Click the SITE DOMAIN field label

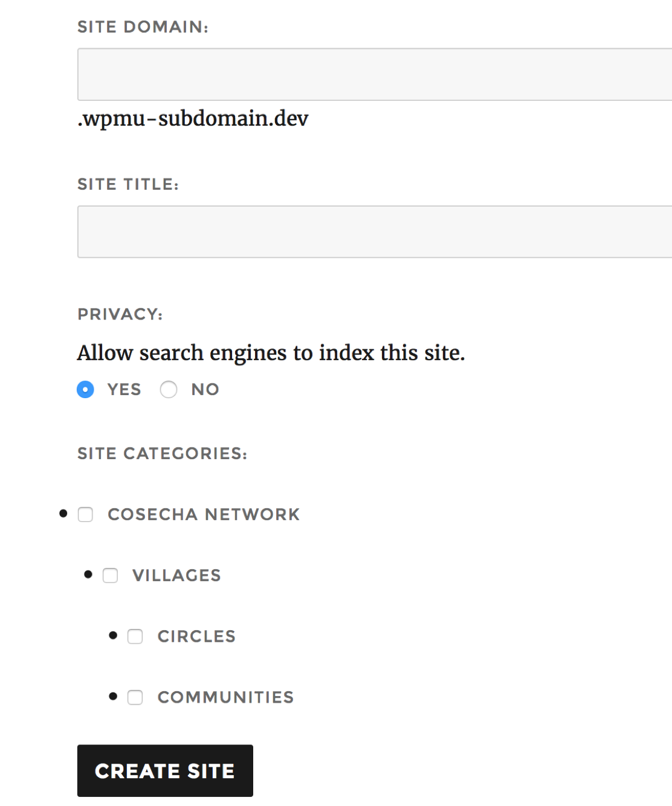[x=143, y=27]
